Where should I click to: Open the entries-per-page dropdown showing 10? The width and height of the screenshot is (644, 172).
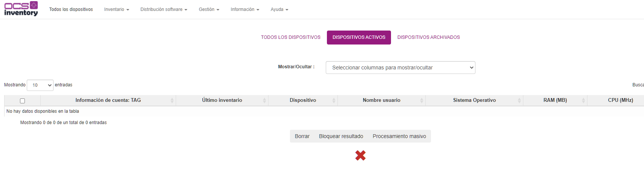click(x=40, y=85)
